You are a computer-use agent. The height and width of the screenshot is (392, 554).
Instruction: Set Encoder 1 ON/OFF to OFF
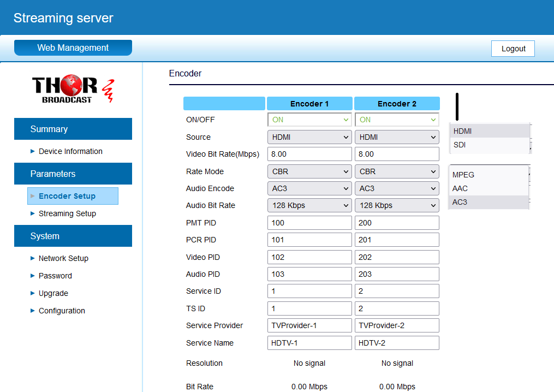[x=309, y=119]
